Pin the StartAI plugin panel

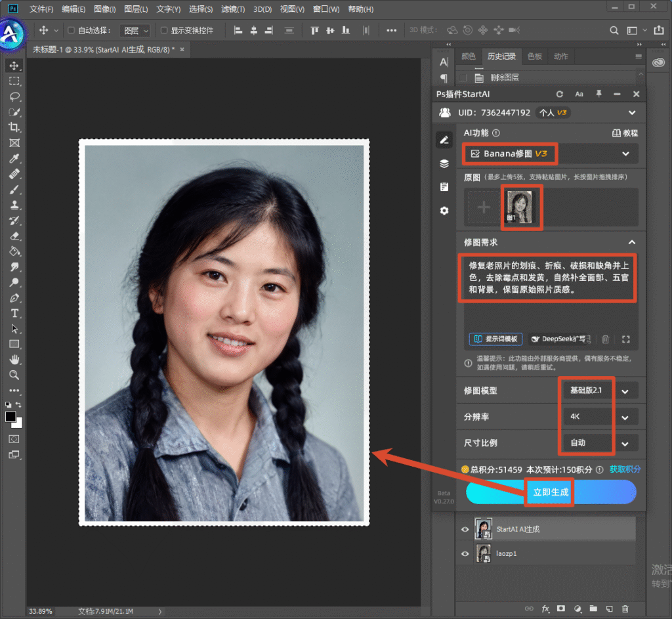pyautogui.click(x=598, y=94)
